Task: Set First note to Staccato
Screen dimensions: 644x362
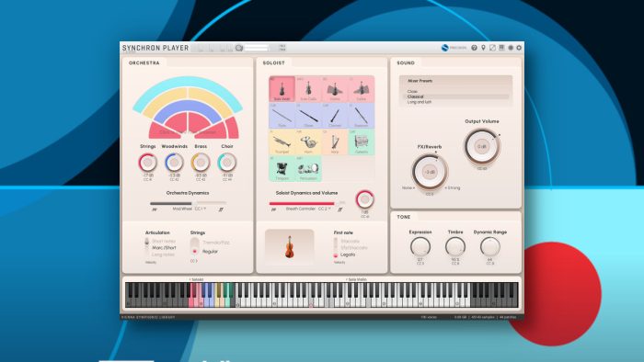Action: pyautogui.click(x=350, y=241)
